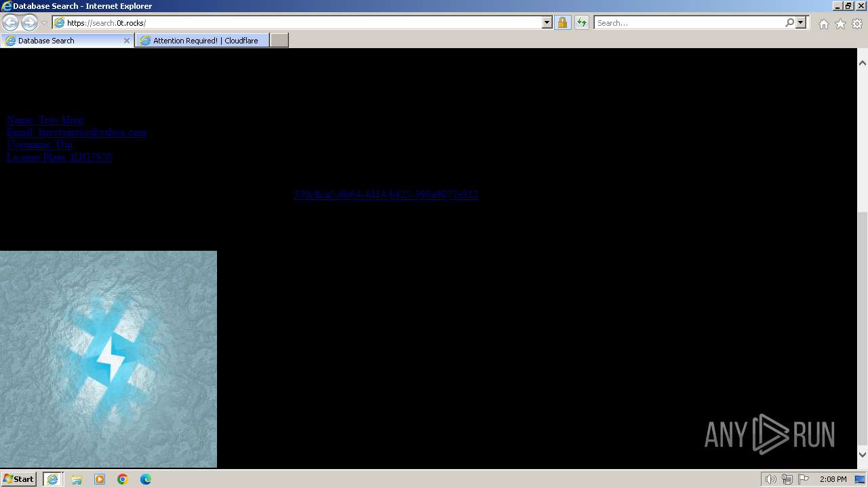Viewport: 868px width, 488px height.
Task: Click the vertical scrollbar up arrow
Action: pos(863,63)
